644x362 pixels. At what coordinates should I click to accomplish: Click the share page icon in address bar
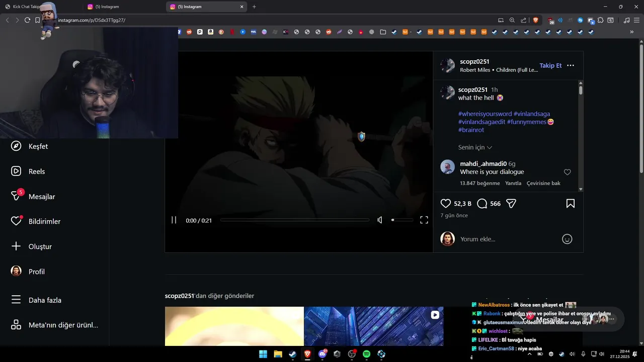524,20
